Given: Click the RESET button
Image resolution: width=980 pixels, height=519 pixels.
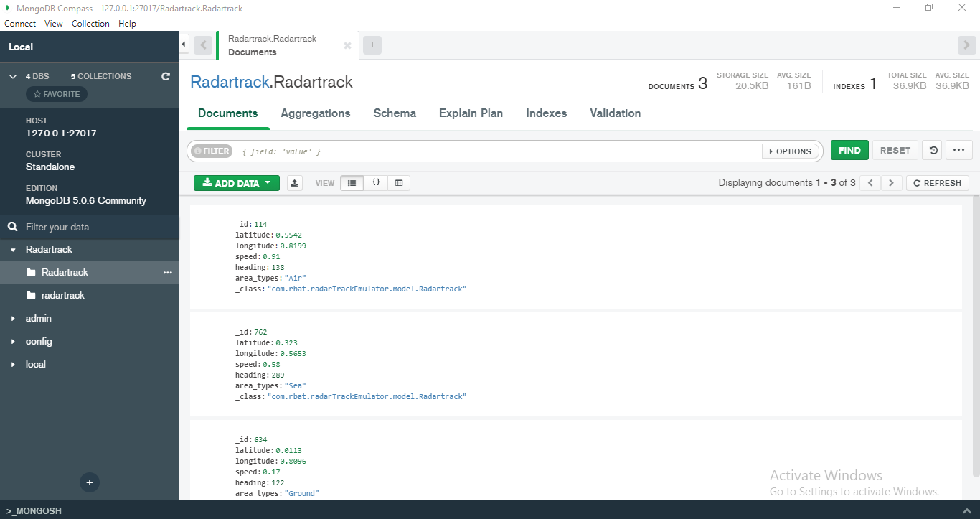Looking at the screenshot, I should [895, 151].
